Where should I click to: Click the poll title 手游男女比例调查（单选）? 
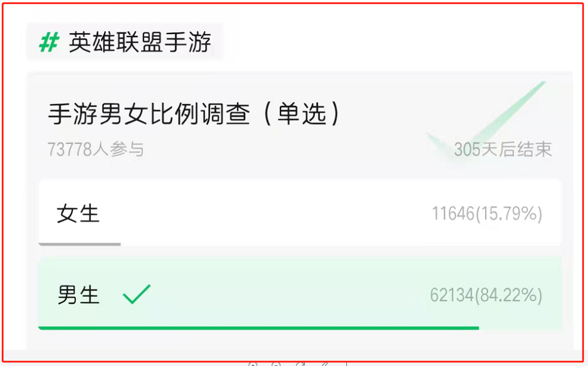[194, 114]
